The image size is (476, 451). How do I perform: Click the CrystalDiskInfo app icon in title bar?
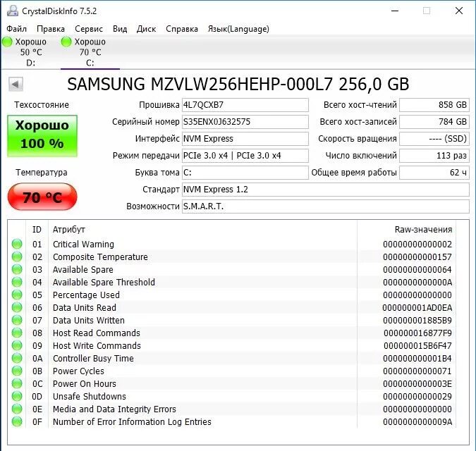(13, 11)
